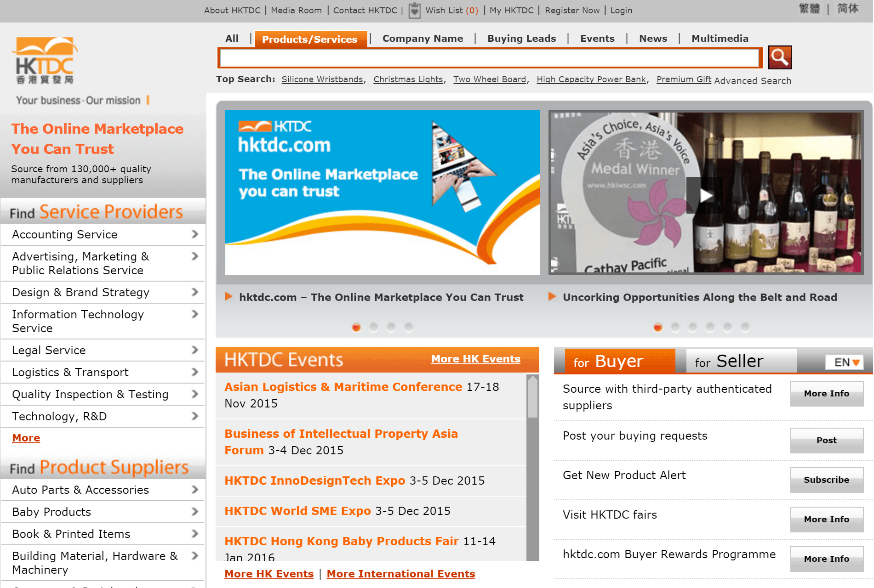Select third dot of left banner carousel

(391, 327)
